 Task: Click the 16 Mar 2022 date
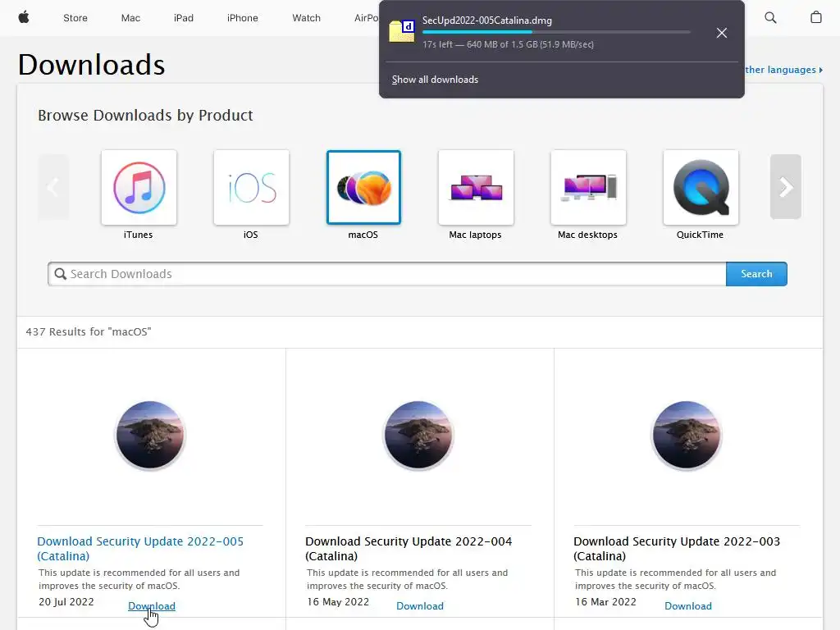click(606, 601)
